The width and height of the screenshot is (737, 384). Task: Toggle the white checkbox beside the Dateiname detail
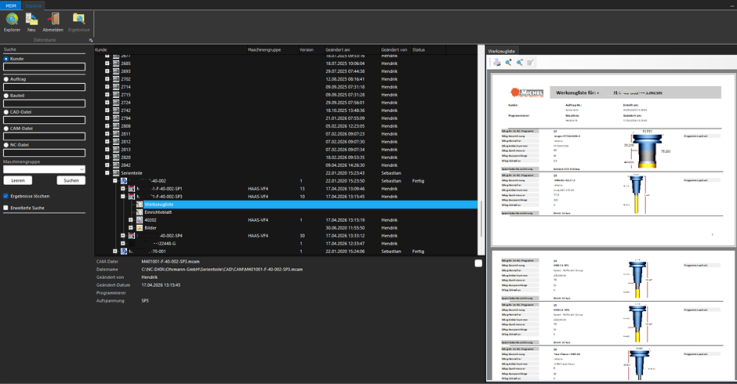click(478, 263)
